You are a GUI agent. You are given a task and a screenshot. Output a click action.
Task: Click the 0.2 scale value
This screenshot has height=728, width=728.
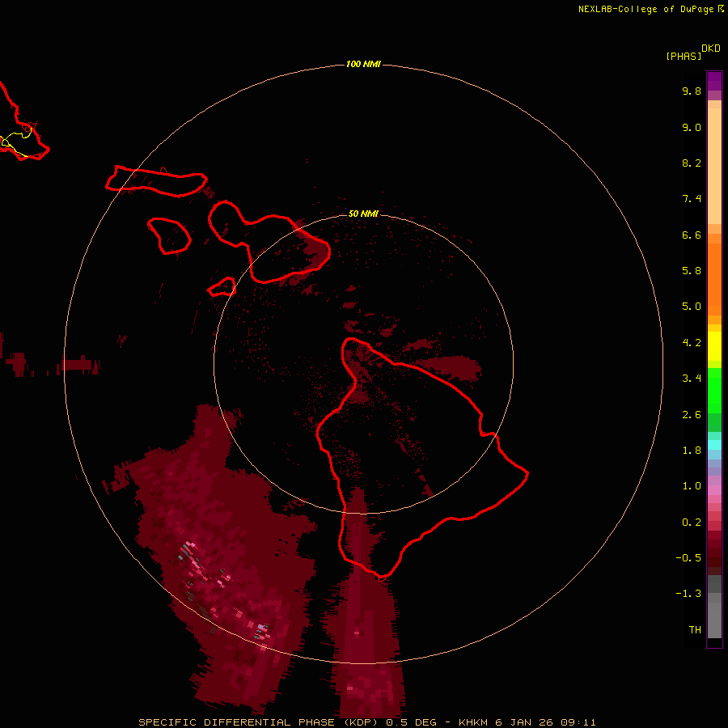click(692, 523)
